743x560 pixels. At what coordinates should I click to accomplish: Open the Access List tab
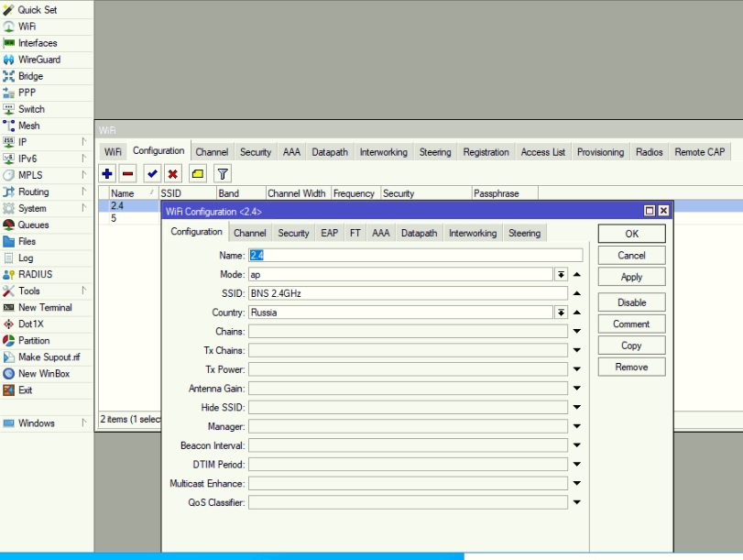543,152
